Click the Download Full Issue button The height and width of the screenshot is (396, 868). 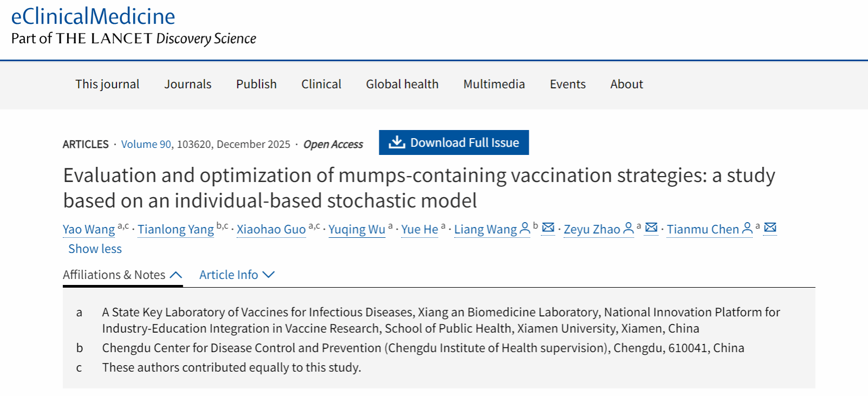pyautogui.click(x=454, y=142)
